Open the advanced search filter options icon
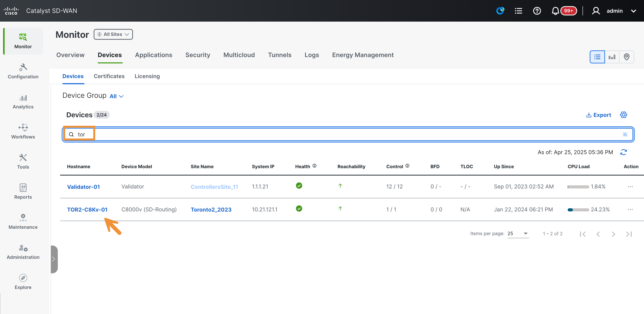This screenshot has width=644, height=314. tap(625, 134)
